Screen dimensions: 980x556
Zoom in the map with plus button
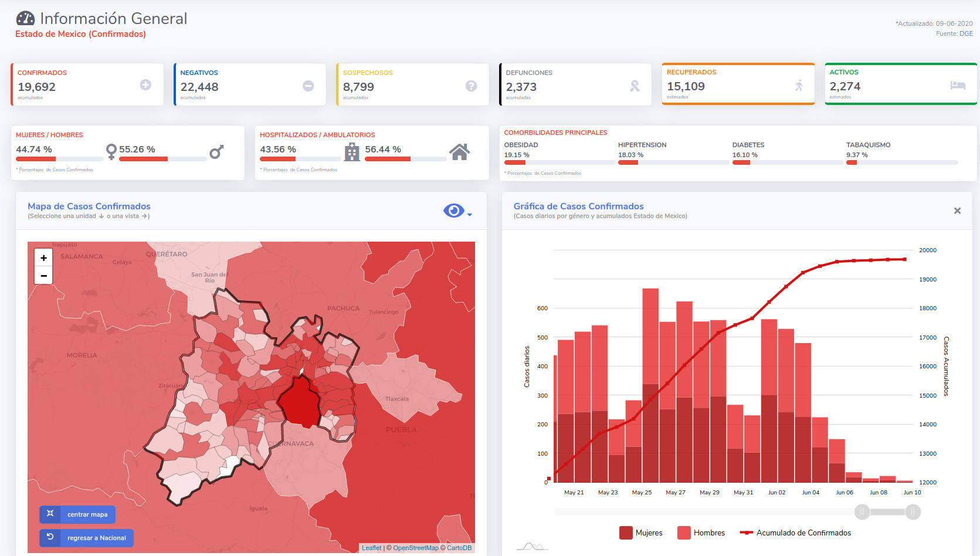(43, 257)
